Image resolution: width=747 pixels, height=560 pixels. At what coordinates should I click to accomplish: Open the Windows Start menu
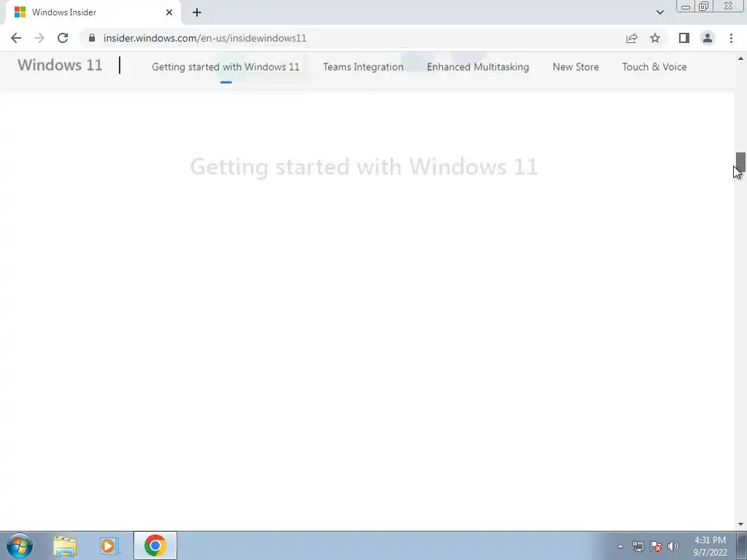click(20, 545)
